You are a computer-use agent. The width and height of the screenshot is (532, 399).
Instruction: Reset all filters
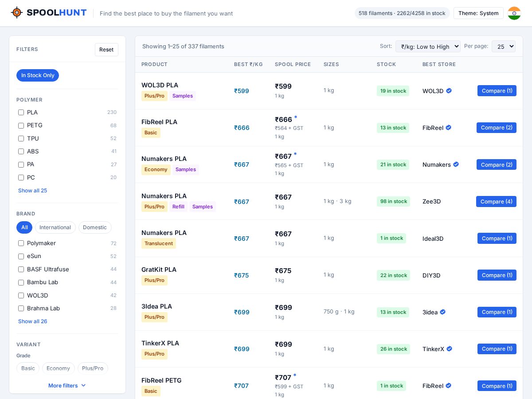coord(106,50)
